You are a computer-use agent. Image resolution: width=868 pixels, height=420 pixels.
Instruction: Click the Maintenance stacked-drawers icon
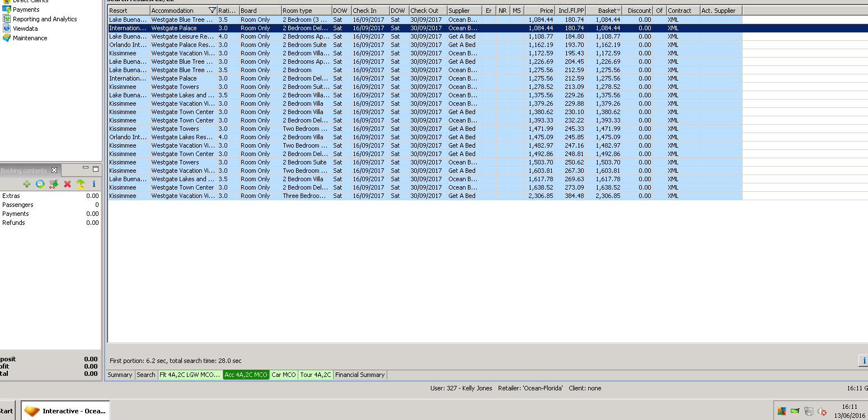tap(7, 38)
